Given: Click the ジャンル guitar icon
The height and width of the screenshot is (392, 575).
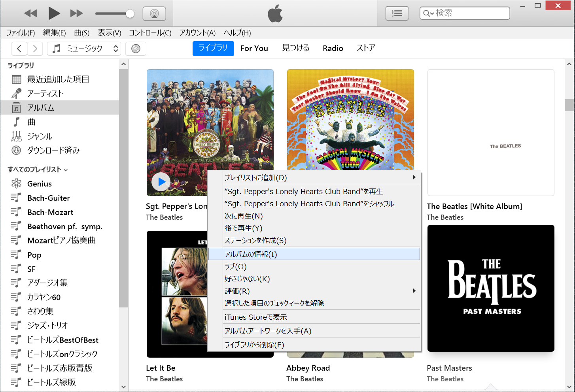Looking at the screenshot, I should pos(16,136).
